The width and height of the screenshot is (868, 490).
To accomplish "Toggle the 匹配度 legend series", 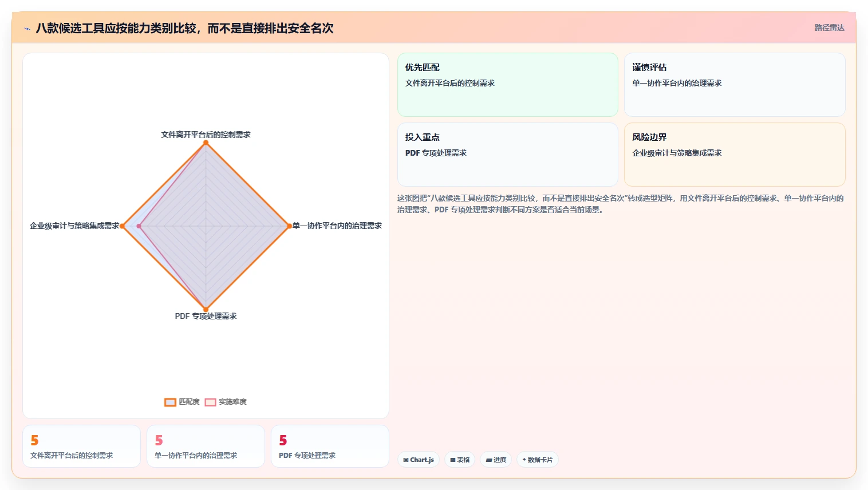I will point(182,402).
